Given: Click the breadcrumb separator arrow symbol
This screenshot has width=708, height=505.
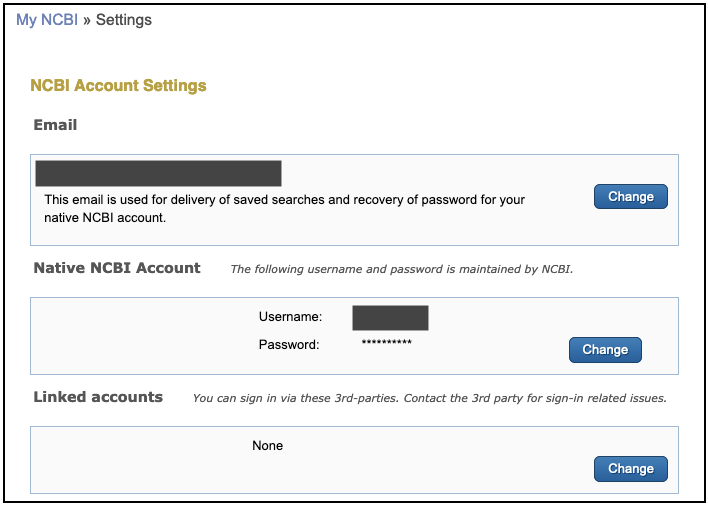Looking at the screenshot, I should coord(87,20).
